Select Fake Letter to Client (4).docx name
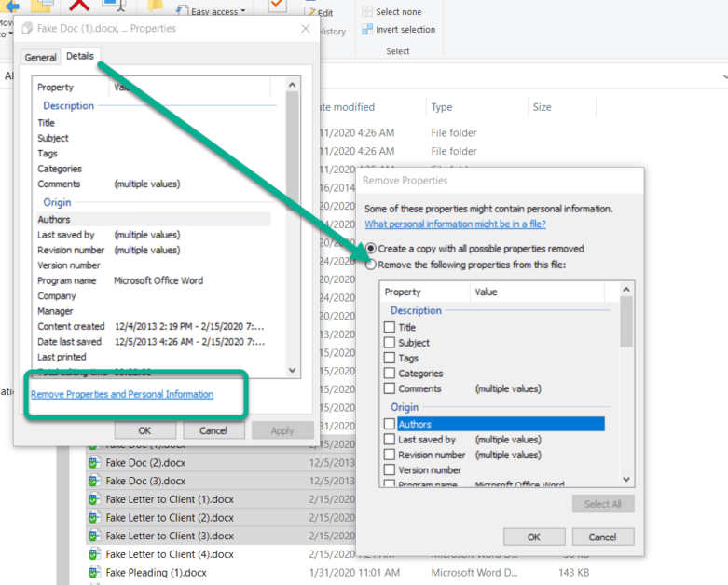The width and height of the screenshot is (728, 585). coord(170,554)
